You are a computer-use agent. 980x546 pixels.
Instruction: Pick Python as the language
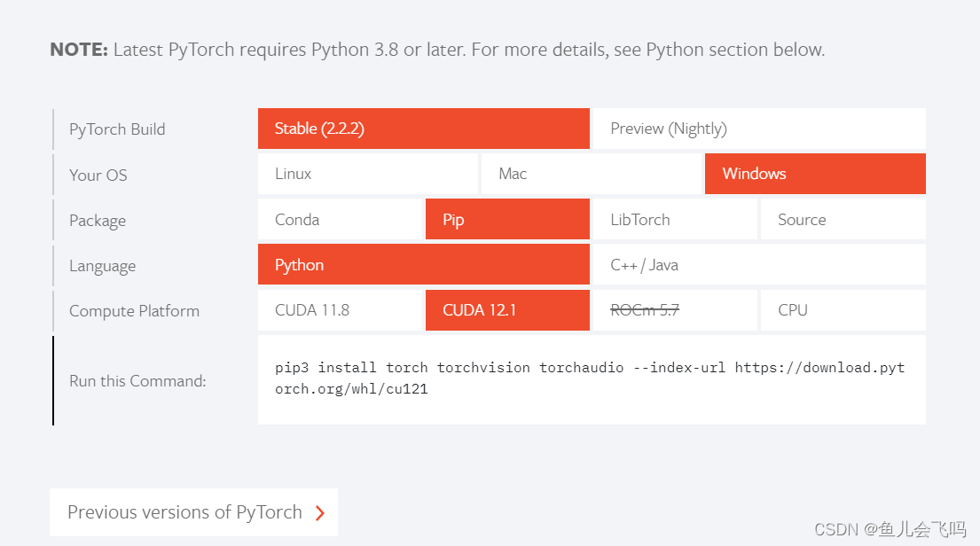pos(423,265)
